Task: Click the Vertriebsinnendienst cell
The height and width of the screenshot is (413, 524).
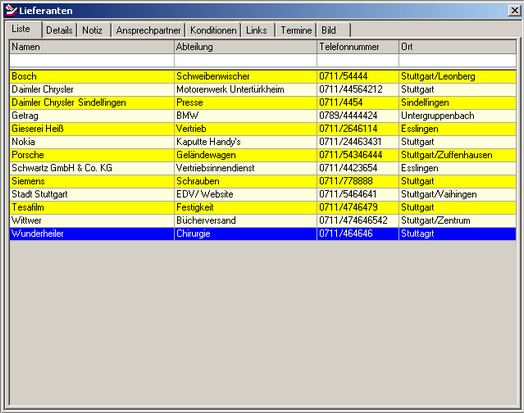Action: (245, 168)
